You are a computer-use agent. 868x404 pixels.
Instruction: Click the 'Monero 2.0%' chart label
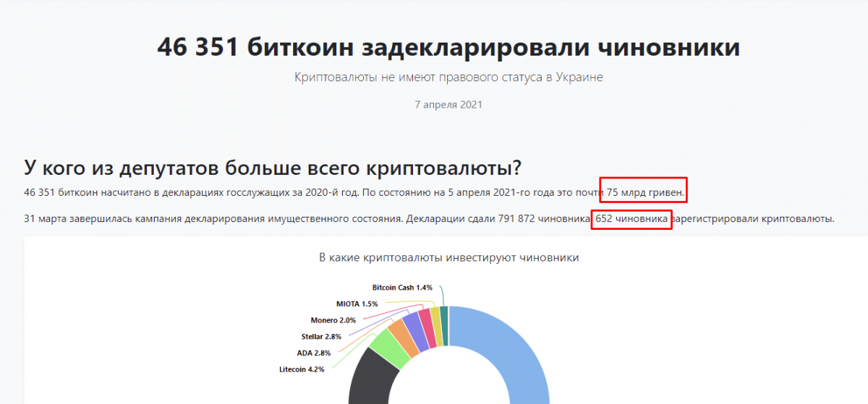point(333,320)
